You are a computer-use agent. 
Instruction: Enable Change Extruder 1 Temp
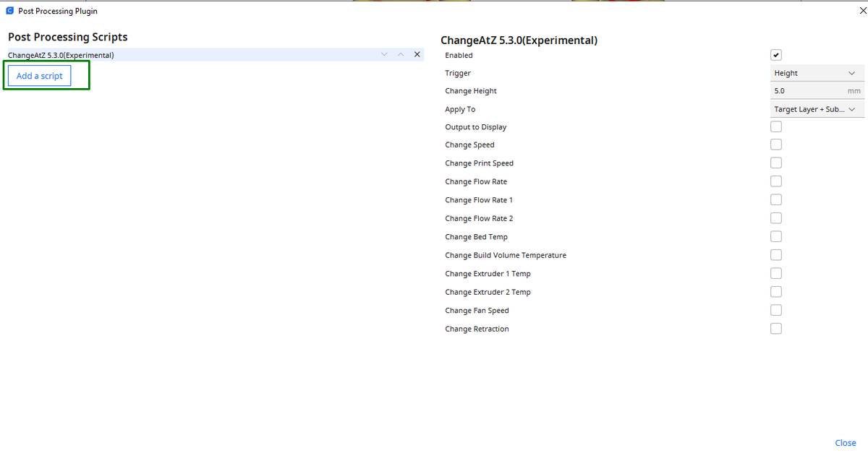pyautogui.click(x=776, y=273)
